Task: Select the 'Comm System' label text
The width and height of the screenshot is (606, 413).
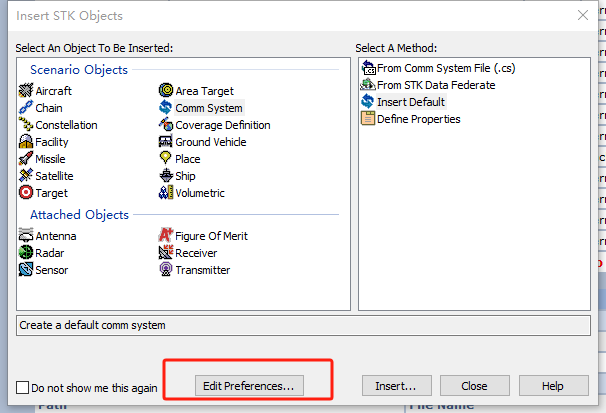Action: coord(209,108)
